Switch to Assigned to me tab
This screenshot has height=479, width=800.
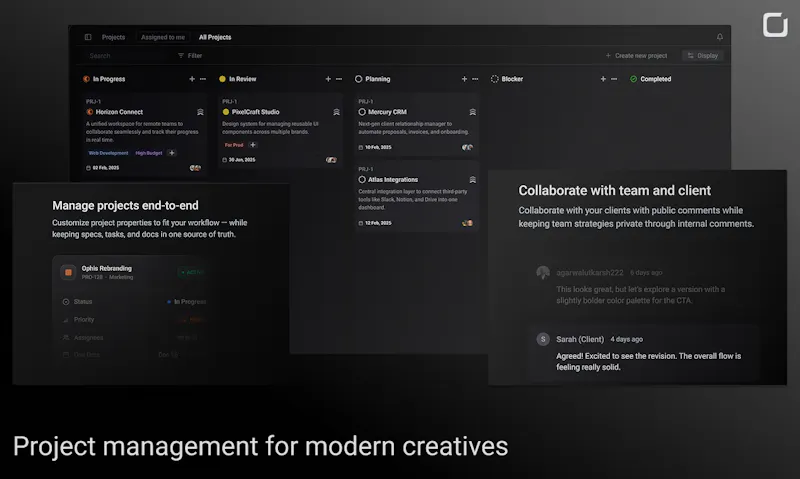[x=163, y=37]
